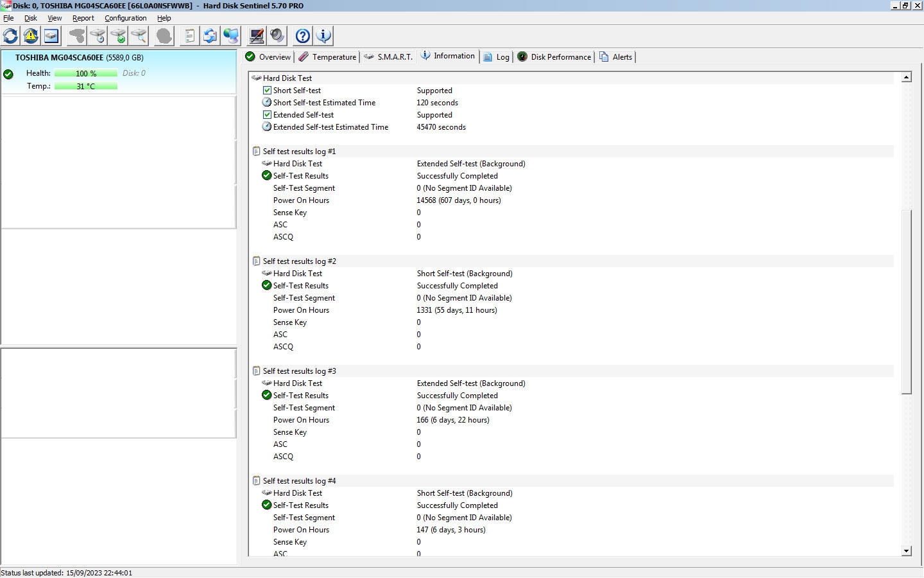
Task: Click the Refresh disk status toolbar icon
Action: 11,36
